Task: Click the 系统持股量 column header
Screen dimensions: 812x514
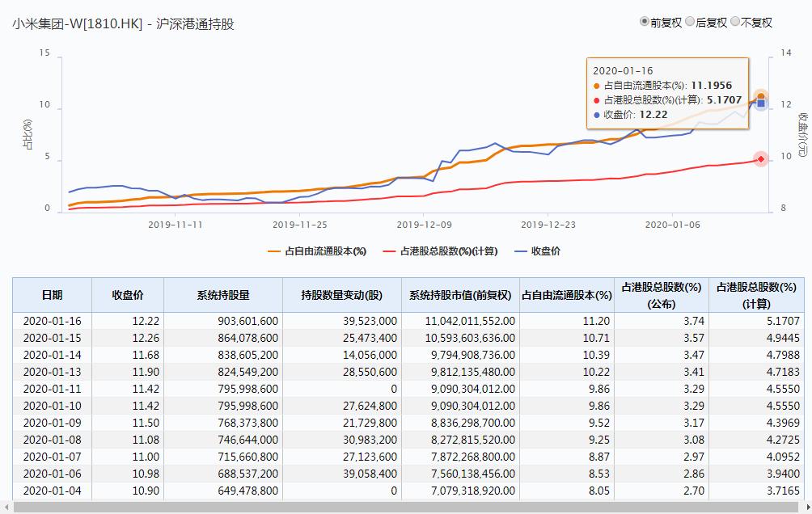Action: [223, 295]
